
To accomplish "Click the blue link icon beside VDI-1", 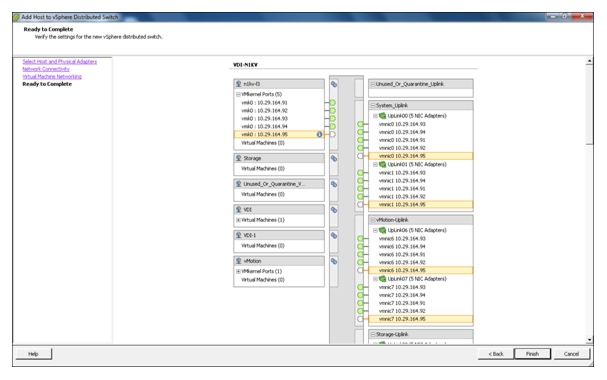I will (334, 235).
